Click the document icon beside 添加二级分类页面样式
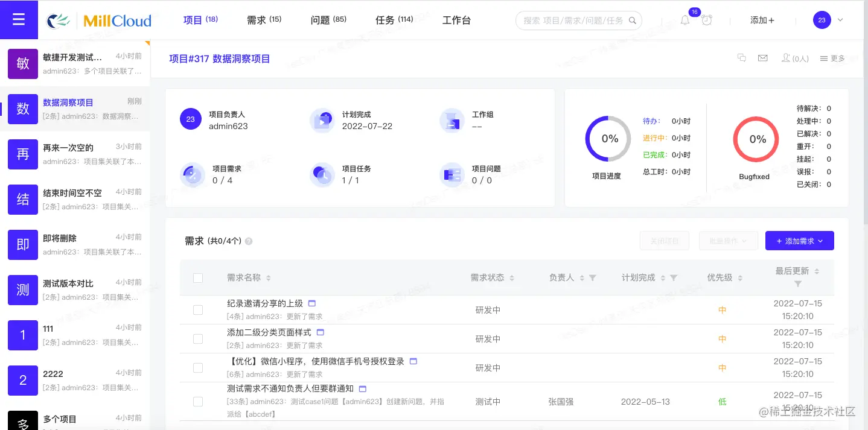Screen dimensions: 868x430 coord(321,332)
